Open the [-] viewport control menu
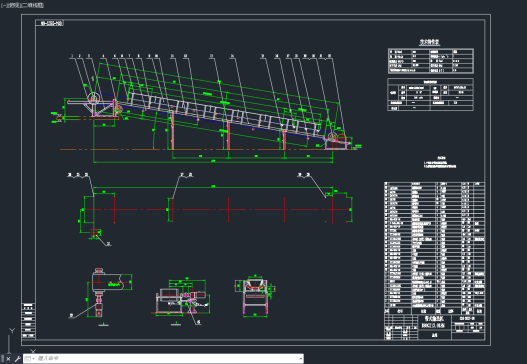This screenshot has width=527, height=364. [x=3, y=5]
